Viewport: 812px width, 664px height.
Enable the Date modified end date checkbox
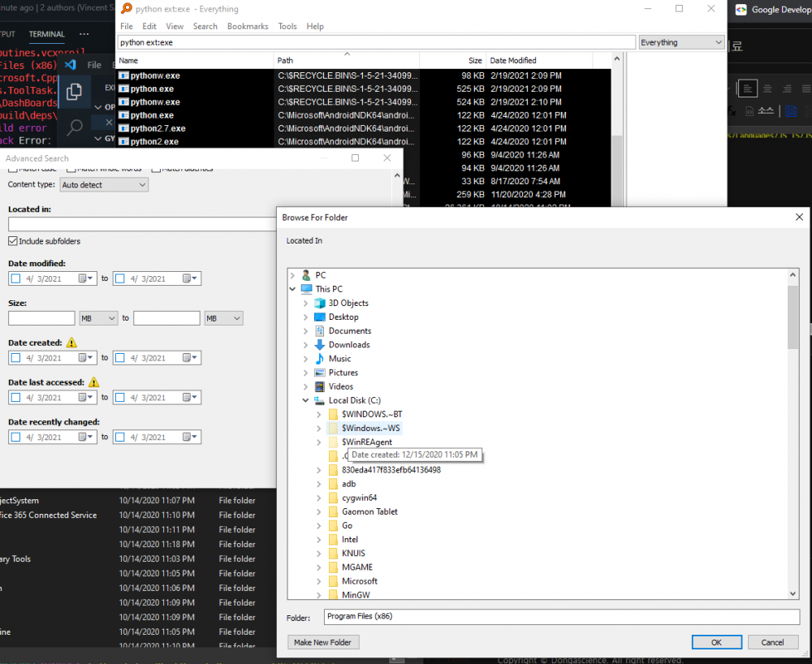(x=120, y=278)
